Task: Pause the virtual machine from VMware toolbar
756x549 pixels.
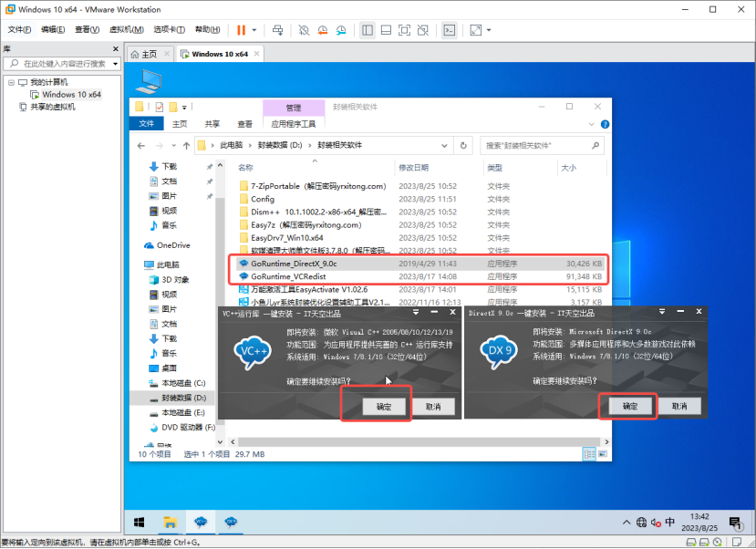Action: [241, 30]
